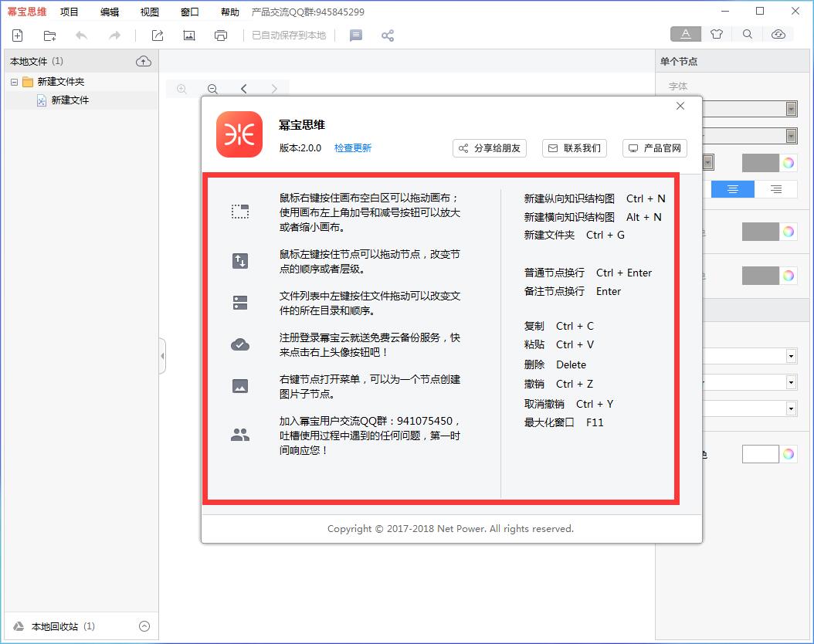Viewport: 814px width, 644px height.
Task: Collapse the left sidebar using the edge handle
Action: pyautogui.click(x=162, y=356)
